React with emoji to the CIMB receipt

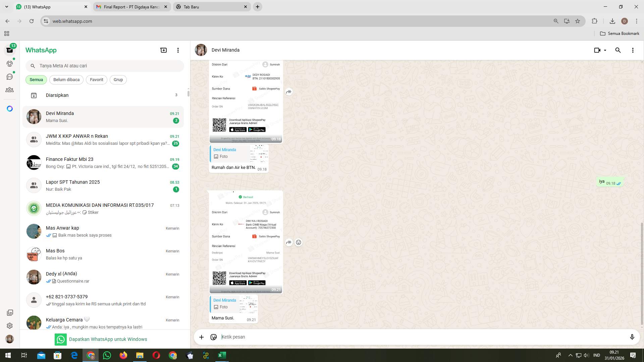click(299, 242)
